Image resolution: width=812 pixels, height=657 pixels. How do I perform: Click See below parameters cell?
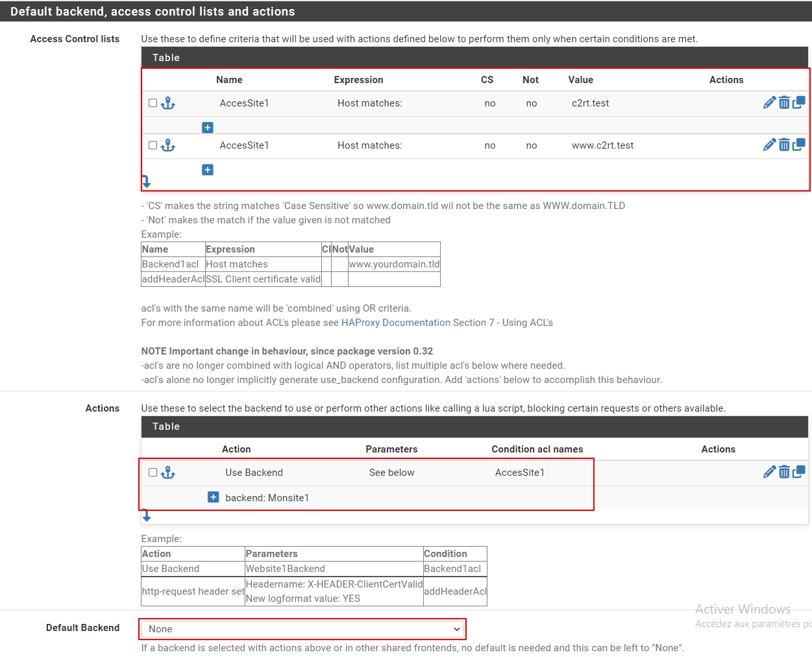(x=392, y=473)
